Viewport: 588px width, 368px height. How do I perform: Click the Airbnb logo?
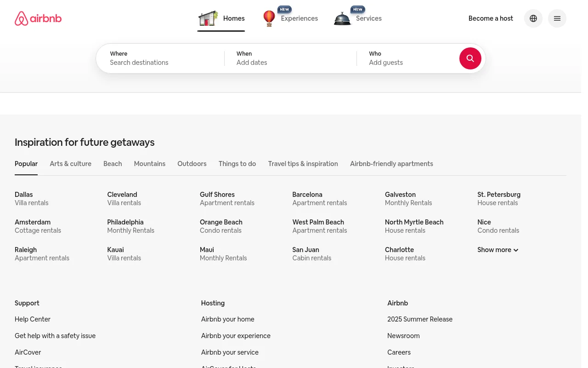coord(38,18)
